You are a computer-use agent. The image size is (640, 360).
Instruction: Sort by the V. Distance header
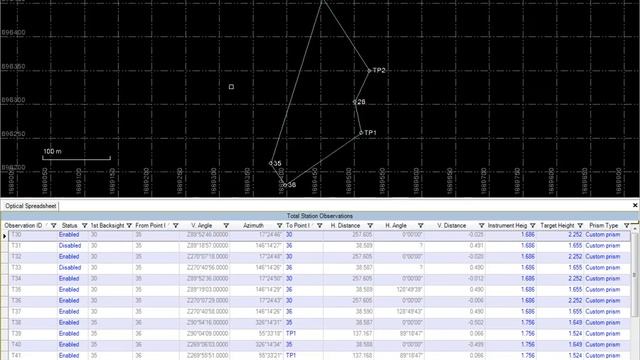tap(451, 226)
